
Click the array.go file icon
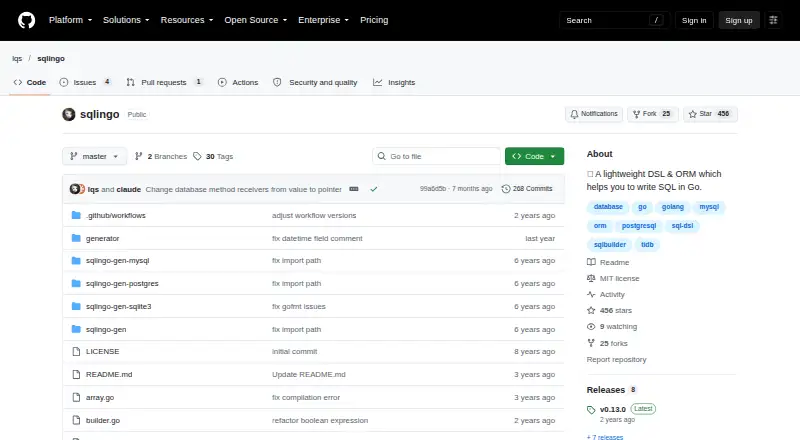pos(76,398)
